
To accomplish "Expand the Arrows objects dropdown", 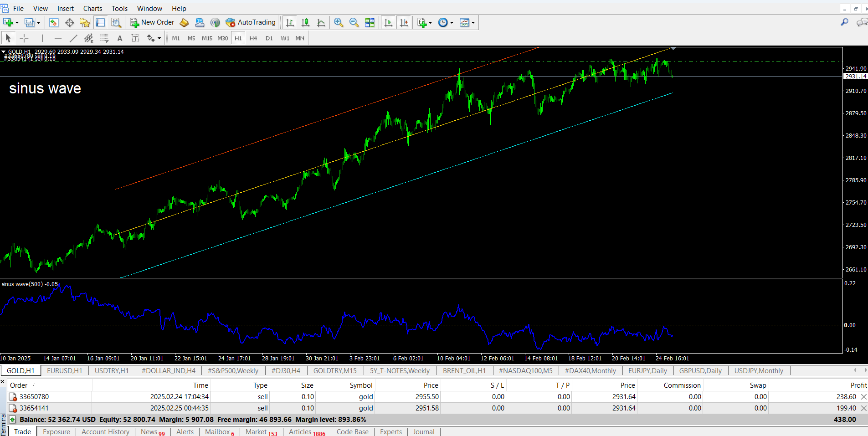I will [x=159, y=38].
